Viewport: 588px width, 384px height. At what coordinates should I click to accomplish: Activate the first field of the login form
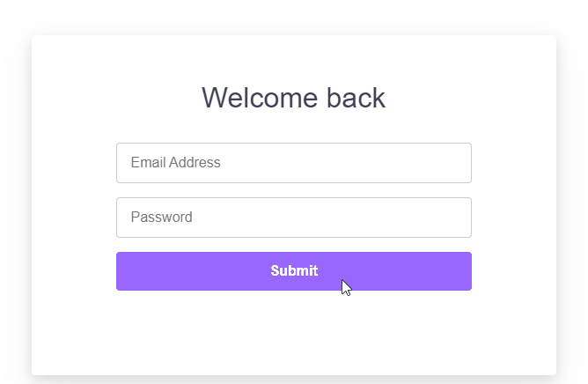[293, 163]
